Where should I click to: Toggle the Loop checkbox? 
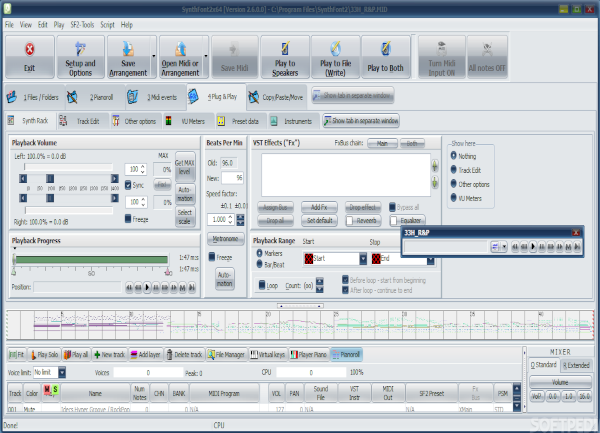(x=262, y=285)
